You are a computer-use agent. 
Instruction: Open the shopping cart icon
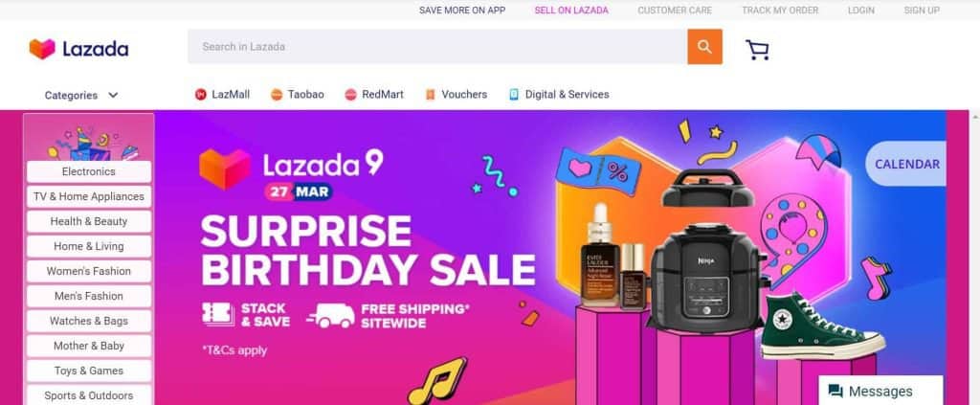[x=758, y=50]
